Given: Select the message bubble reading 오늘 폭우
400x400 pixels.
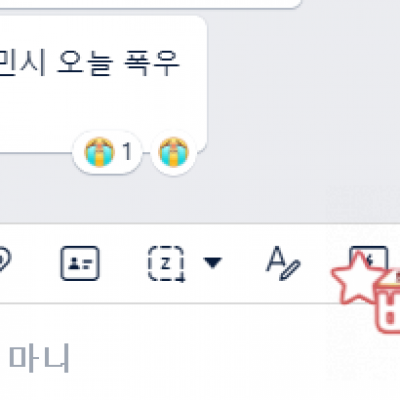Looking at the screenshot, I should tap(102, 85).
